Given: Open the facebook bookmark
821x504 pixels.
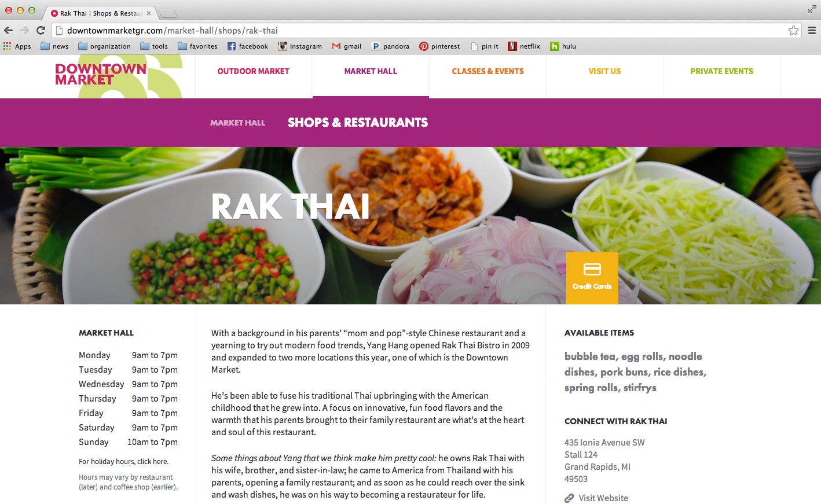Looking at the screenshot, I should (x=248, y=46).
